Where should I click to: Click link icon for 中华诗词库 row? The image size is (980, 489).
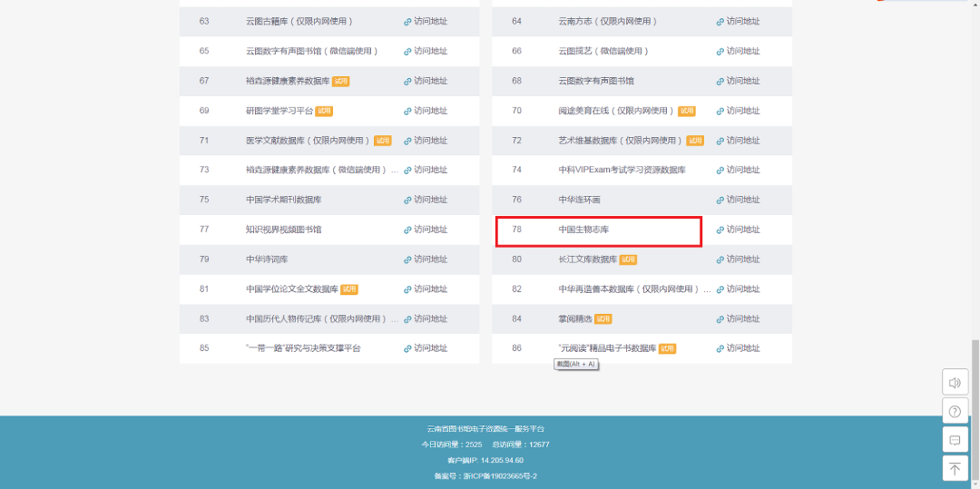click(407, 259)
